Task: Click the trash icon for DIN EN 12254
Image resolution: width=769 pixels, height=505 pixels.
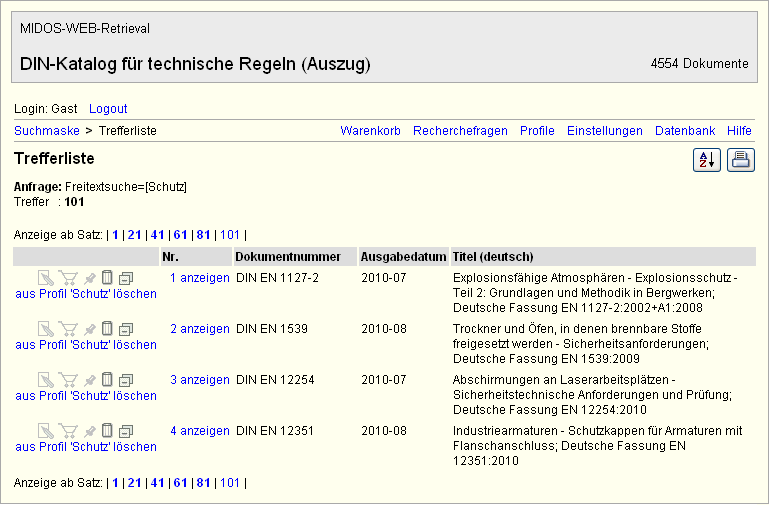Action: pos(107,380)
